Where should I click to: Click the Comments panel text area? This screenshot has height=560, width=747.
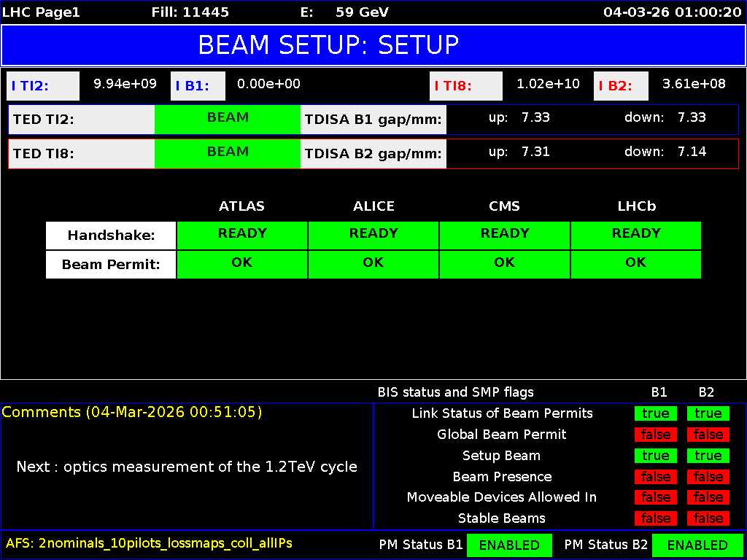186,467
